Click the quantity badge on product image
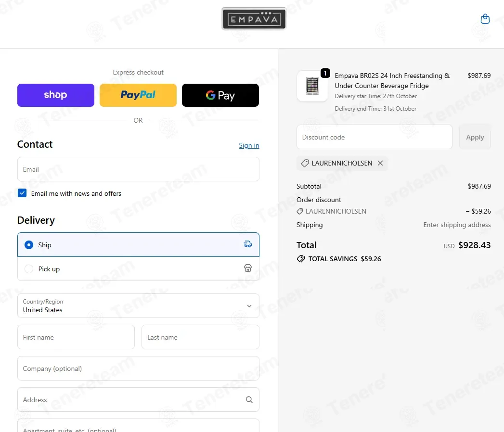This screenshot has width=504, height=432. [x=325, y=73]
